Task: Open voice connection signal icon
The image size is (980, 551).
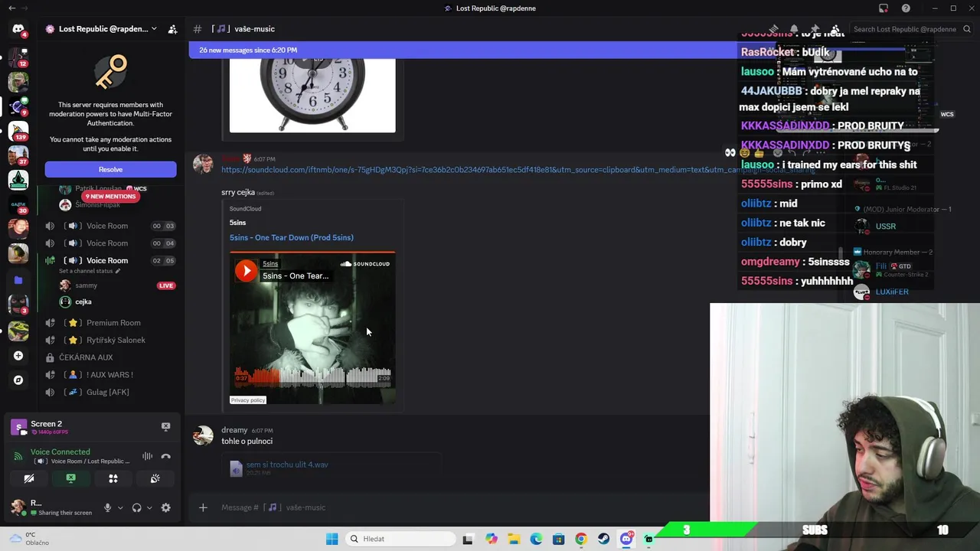Action: [x=18, y=456]
